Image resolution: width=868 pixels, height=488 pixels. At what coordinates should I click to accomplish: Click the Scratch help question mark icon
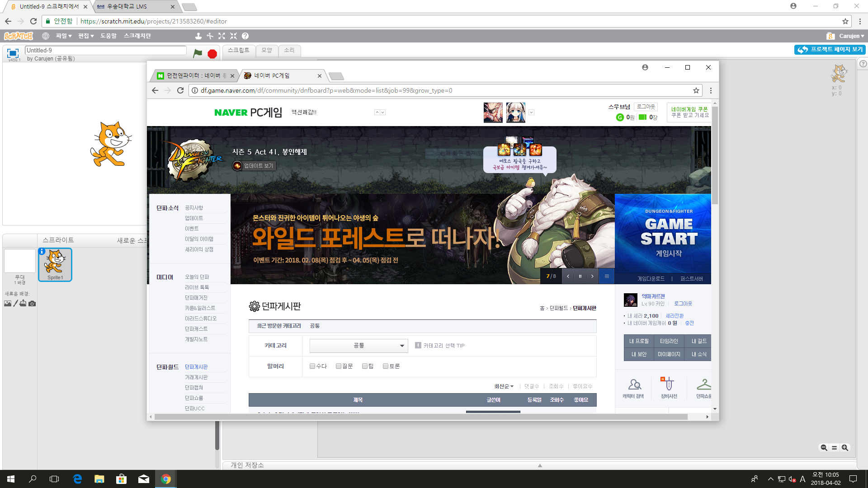[245, 36]
